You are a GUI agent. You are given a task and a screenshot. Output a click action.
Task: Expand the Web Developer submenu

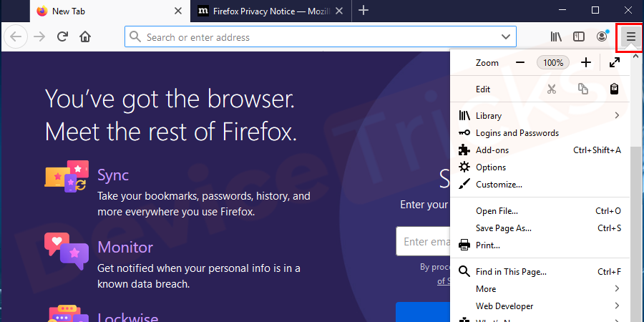pos(540,306)
